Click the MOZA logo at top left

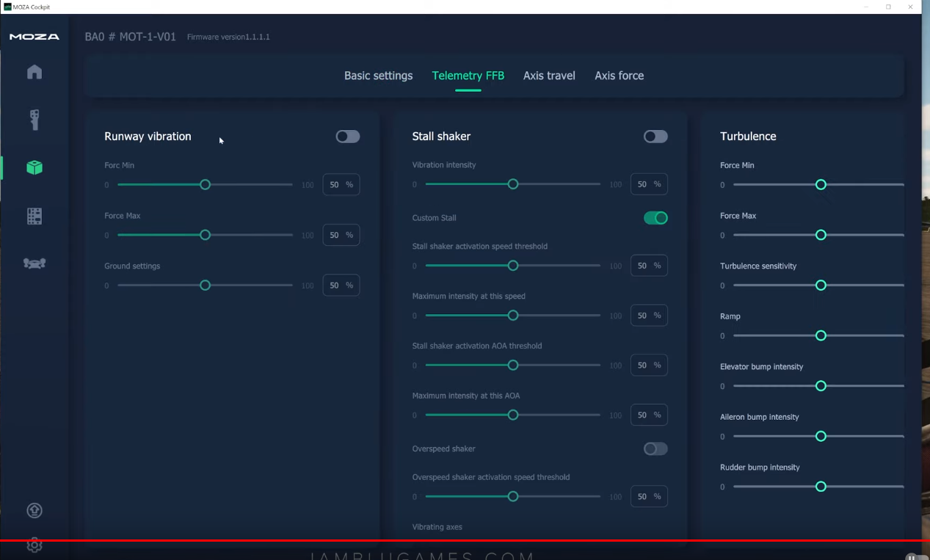33,36
